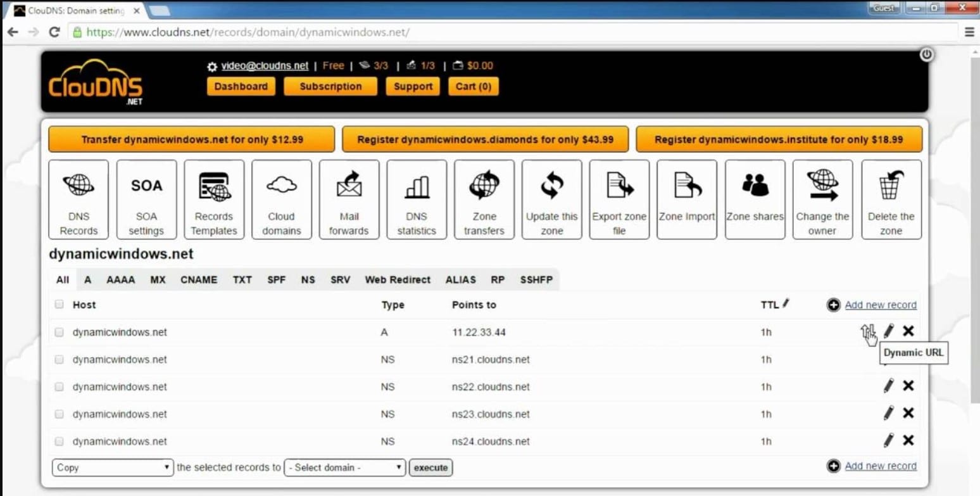Viewport: 980px width, 496px height.
Task: Edit the ns23.cloudns.net record
Action: click(889, 413)
